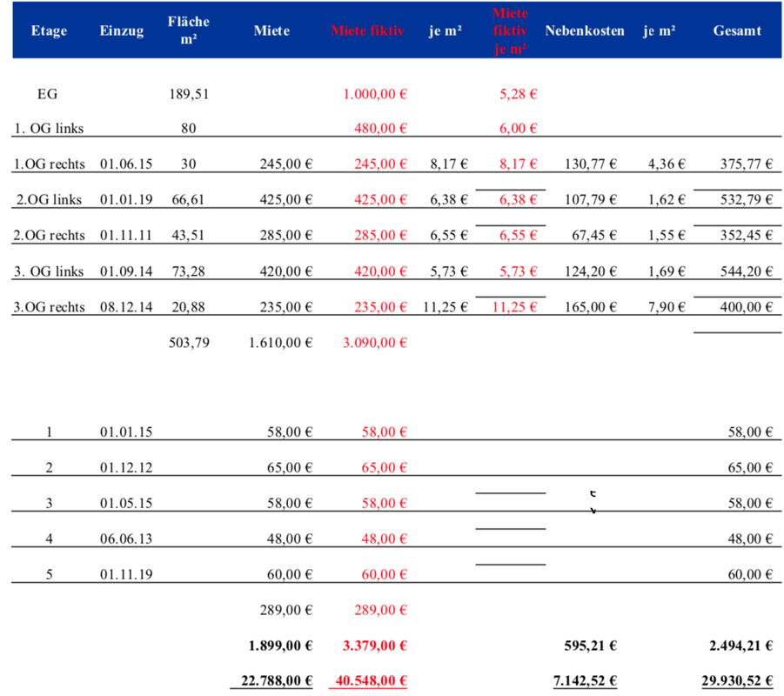Select the 1. OG links row label
Screen dimensions: 784x696
point(49,128)
